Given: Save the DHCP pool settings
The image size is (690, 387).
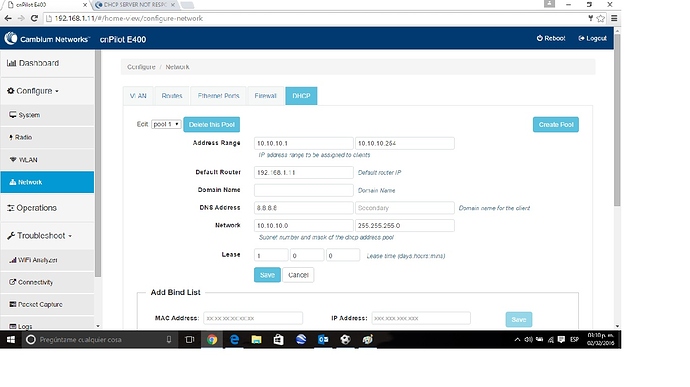Looking at the screenshot, I should pos(267,275).
